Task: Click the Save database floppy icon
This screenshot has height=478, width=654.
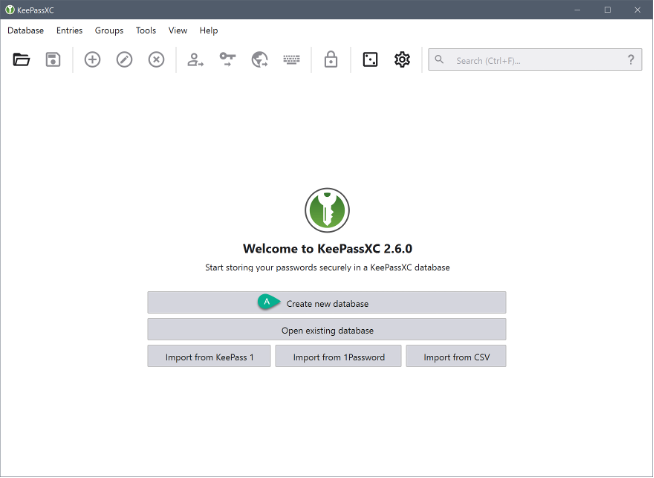Action: click(53, 60)
